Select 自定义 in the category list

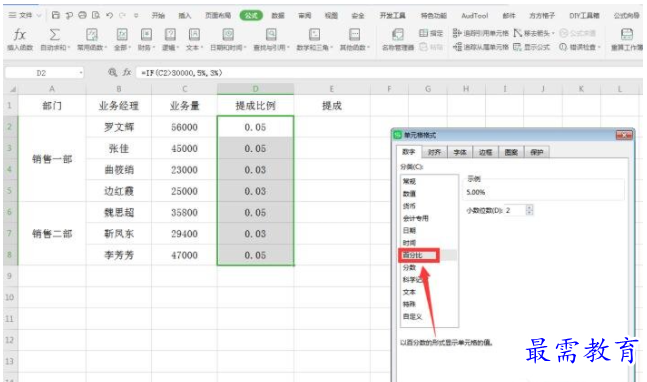point(413,316)
